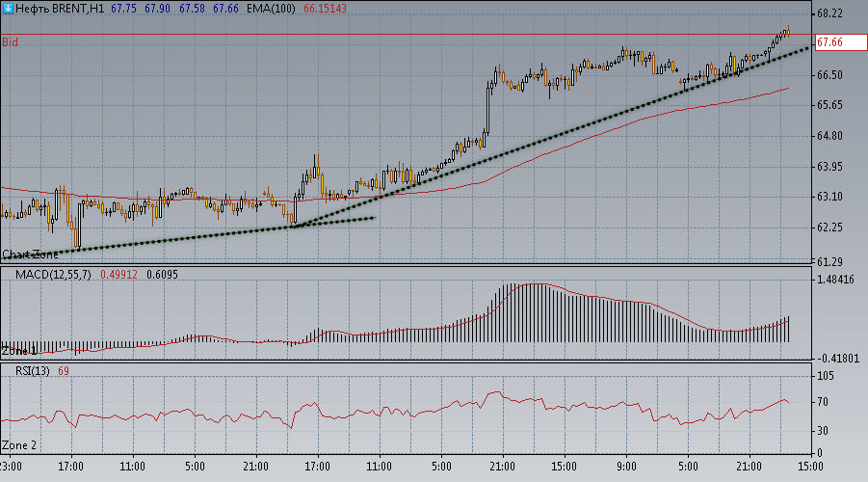Select the Chart Zone label
868x482 pixels.
[30, 254]
